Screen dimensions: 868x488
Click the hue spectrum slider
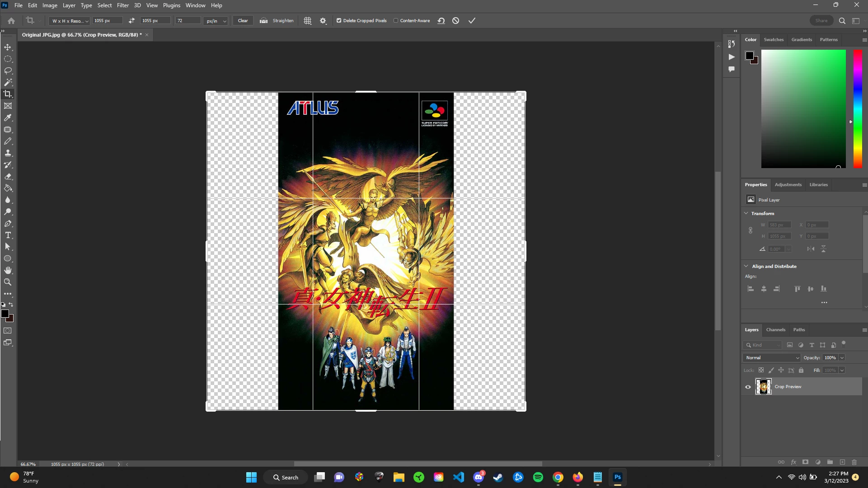click(857, 108)
